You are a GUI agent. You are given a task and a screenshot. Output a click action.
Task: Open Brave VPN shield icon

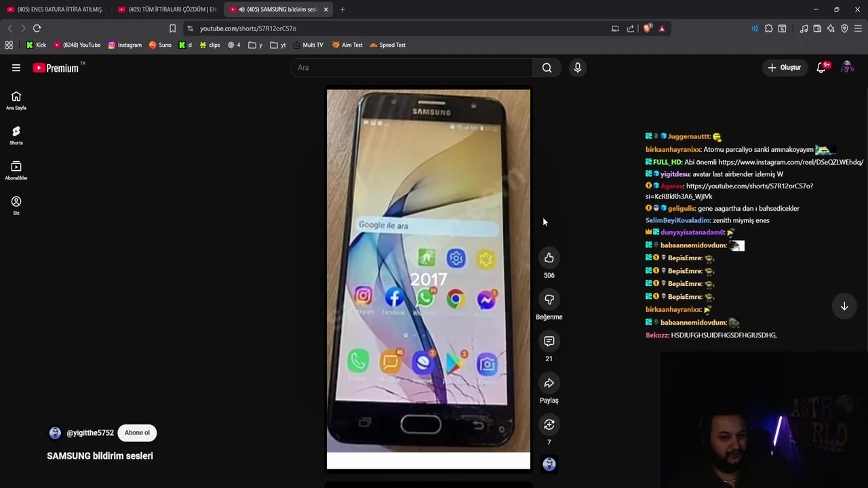pyautogui.click(x=844, y=28)
